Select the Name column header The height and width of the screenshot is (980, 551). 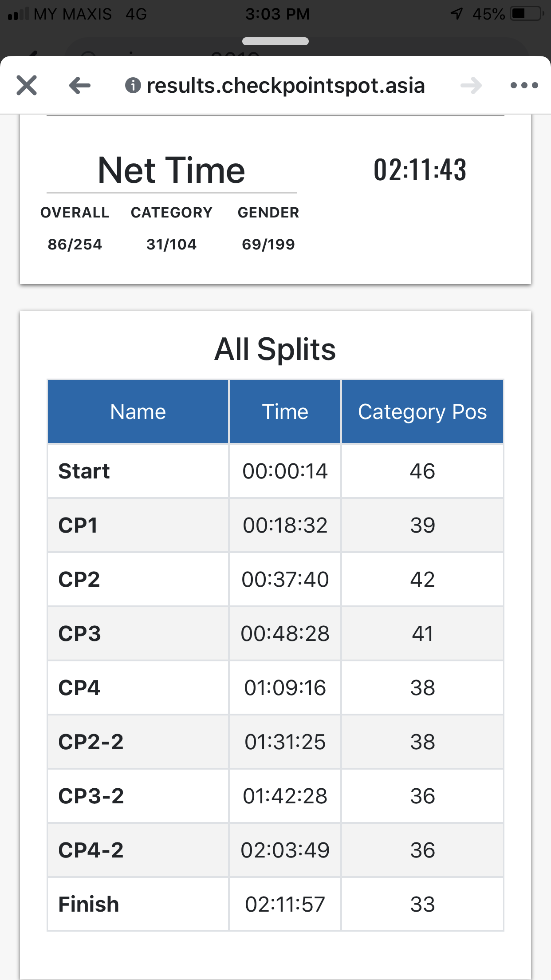click(x=138, y=411)
